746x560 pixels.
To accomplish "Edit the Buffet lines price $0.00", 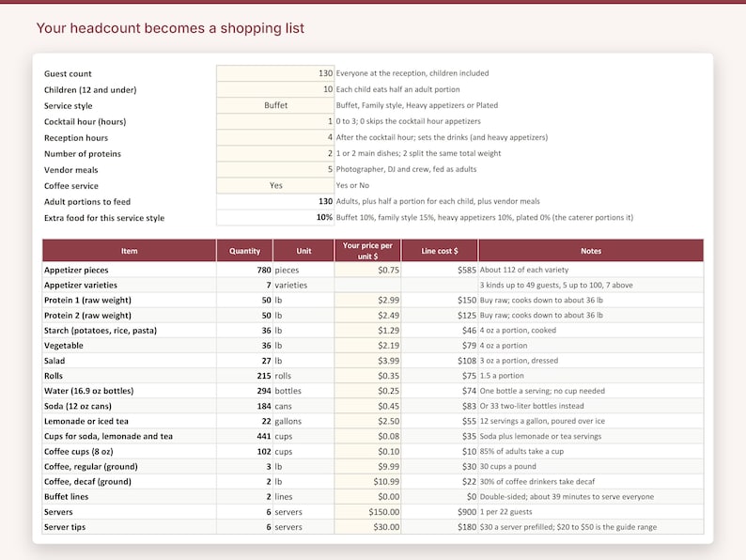I will [367, 497].
